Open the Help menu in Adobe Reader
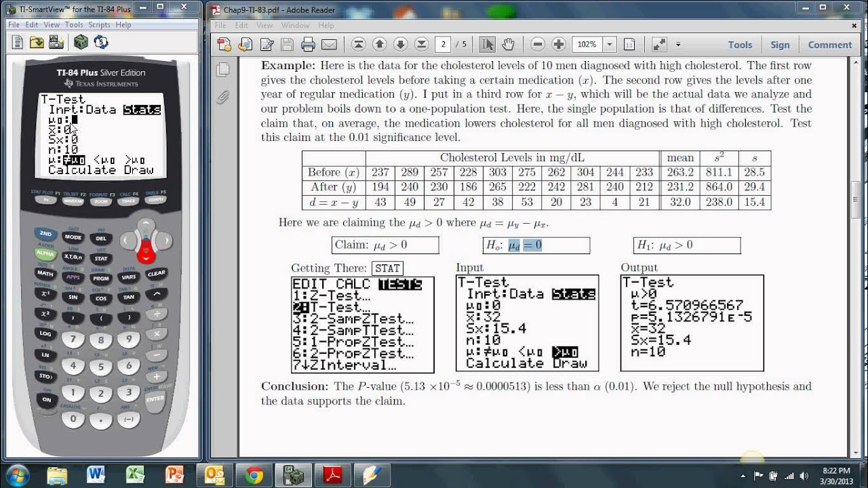The height and width of the screenshot is (488, 868). click(x=326, y=25)
